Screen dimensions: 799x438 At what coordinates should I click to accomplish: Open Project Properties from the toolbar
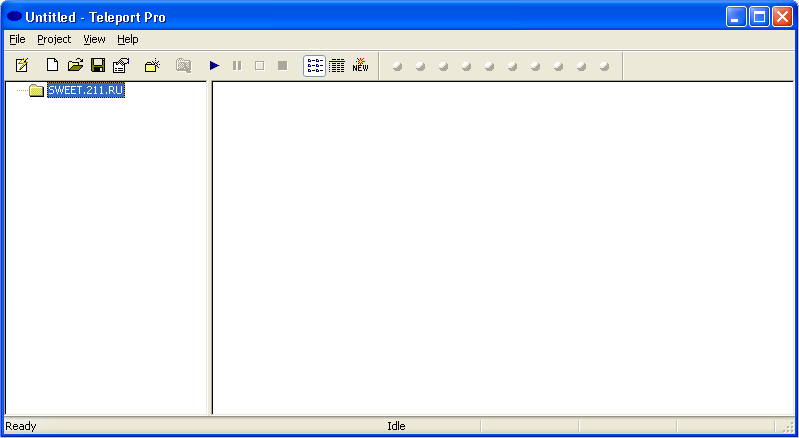click(121, 66)
